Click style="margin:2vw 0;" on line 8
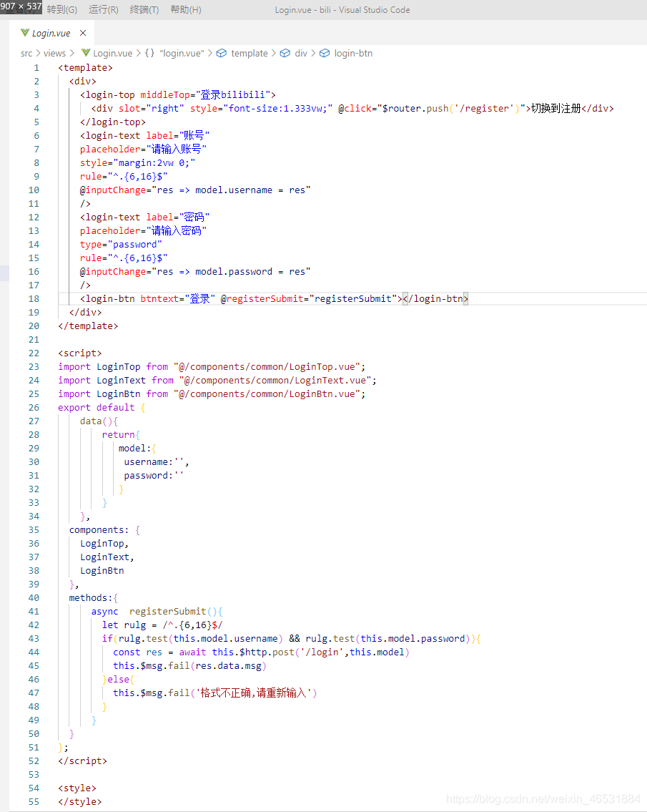The image size is (647, 812). 138,162
